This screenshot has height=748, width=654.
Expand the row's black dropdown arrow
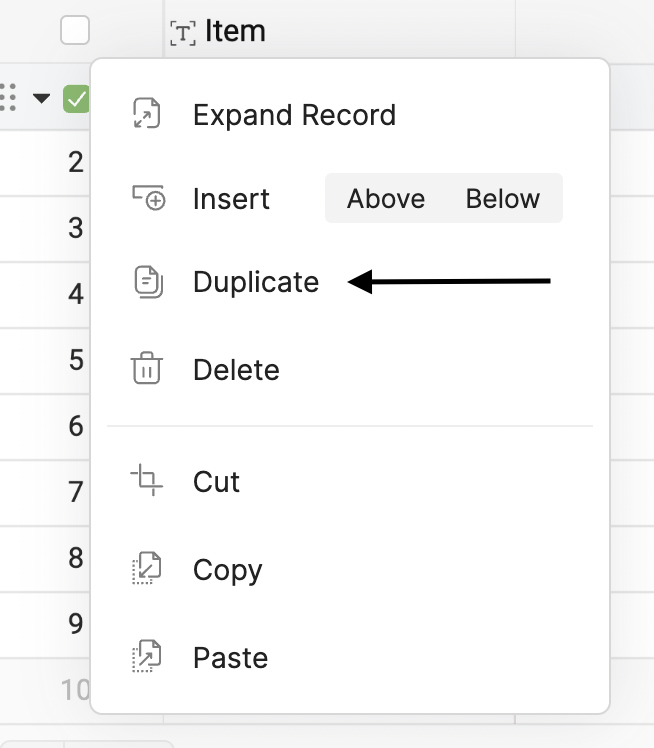pos(41,98)
